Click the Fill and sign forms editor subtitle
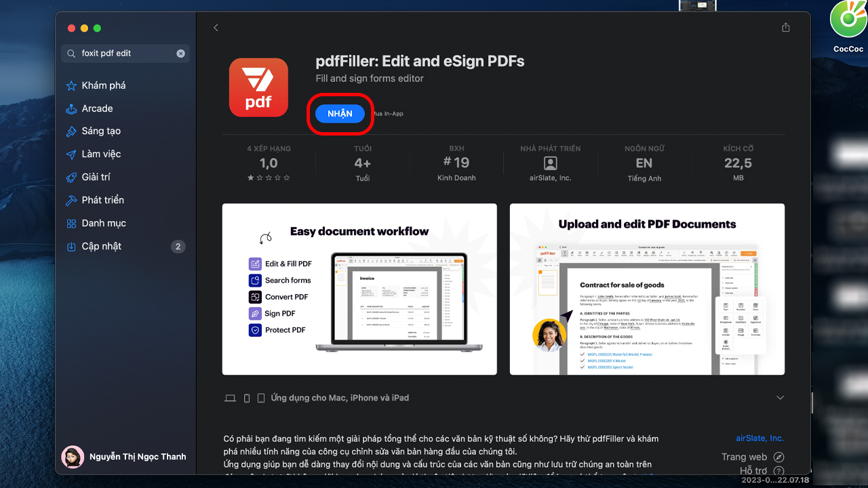868x488 pixels. 370,79
